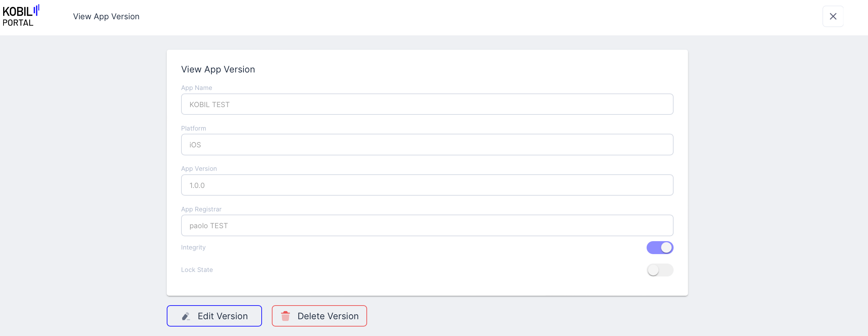
Task: Click the App Name field showing KOBIL TEST
Action: [x=427, y=104]
